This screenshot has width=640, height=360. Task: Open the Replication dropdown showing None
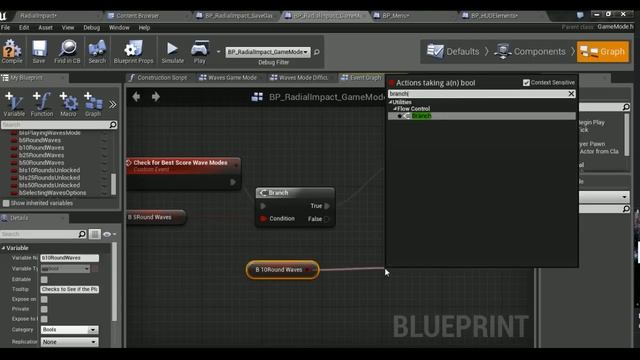click(x=69, y=342)
